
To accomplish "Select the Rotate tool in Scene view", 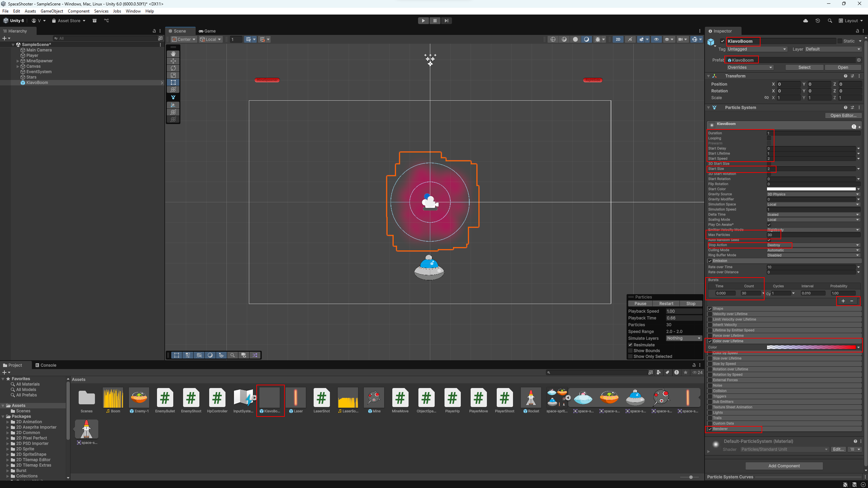I will point(173,68).
